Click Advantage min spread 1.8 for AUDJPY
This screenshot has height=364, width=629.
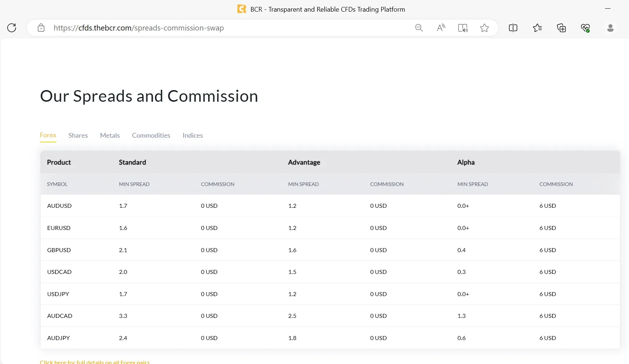click(x=292, y=338)
